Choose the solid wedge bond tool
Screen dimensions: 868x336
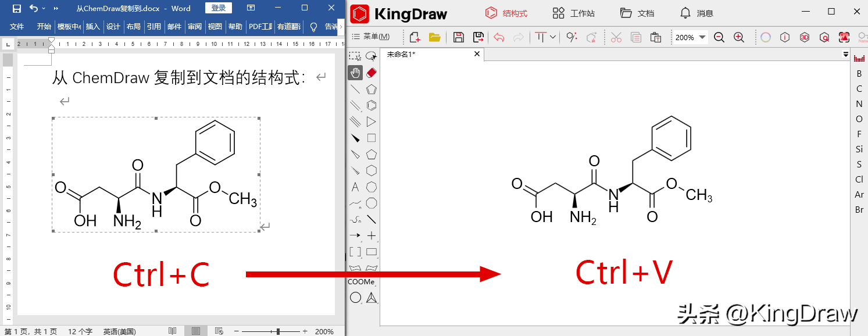coord(355,138)
